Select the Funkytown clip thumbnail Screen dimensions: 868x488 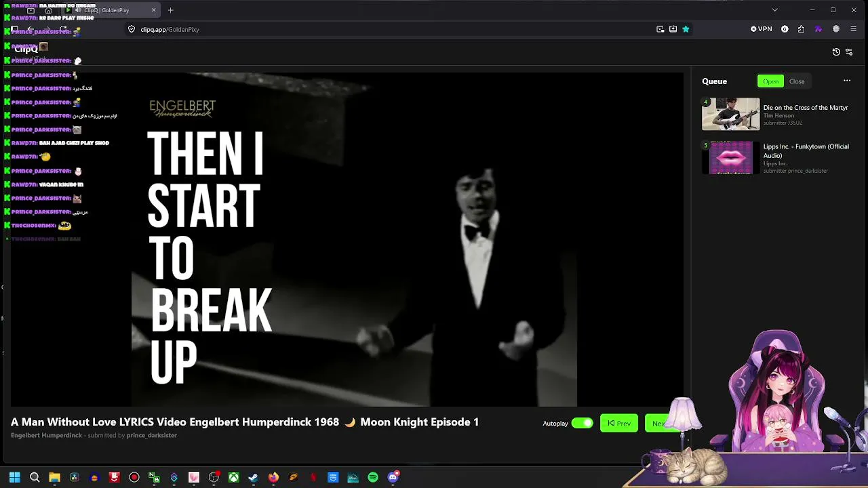pyautogui.click(x=731, y=157)
